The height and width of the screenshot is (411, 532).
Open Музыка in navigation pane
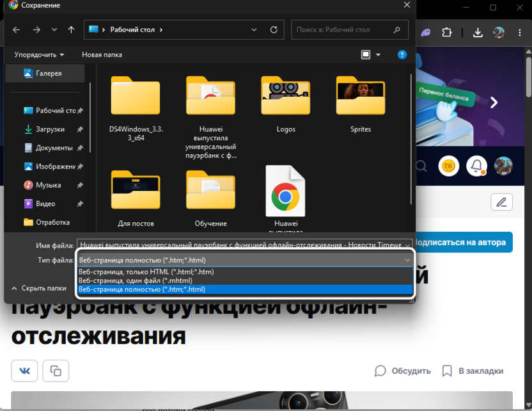(42, 185)
